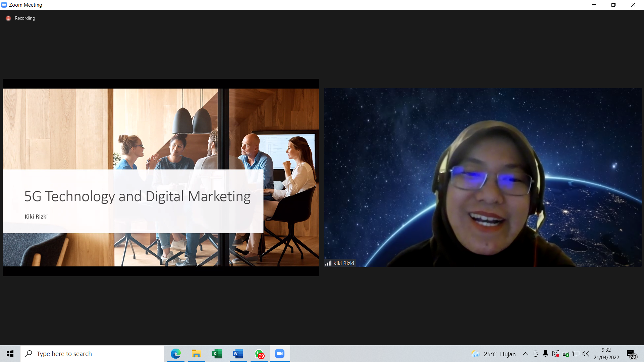Open Excel from the taskbar
Viewport: 644px width, 362px height.
[x=217, y=354]
